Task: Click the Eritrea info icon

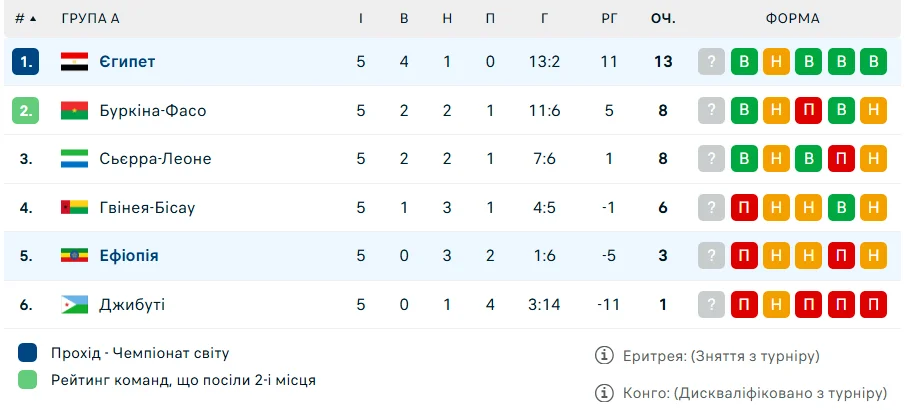Action: [604, 356]
